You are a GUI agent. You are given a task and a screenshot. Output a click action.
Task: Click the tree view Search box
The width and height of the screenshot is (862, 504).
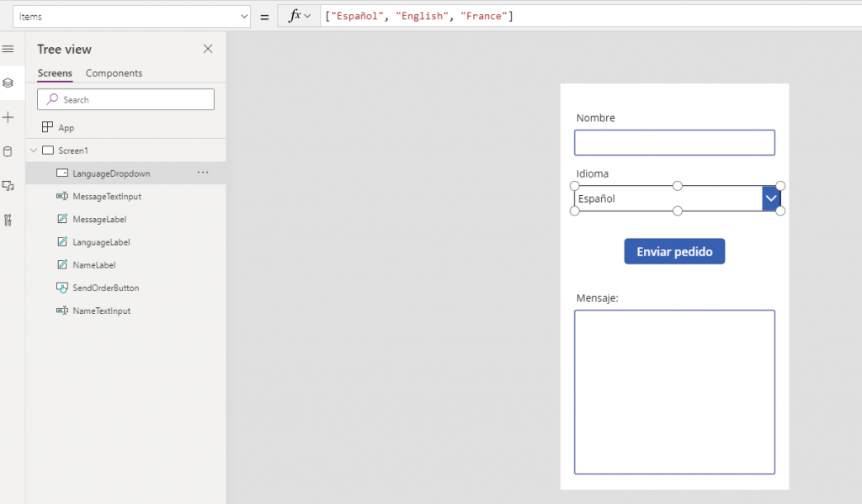126,99
